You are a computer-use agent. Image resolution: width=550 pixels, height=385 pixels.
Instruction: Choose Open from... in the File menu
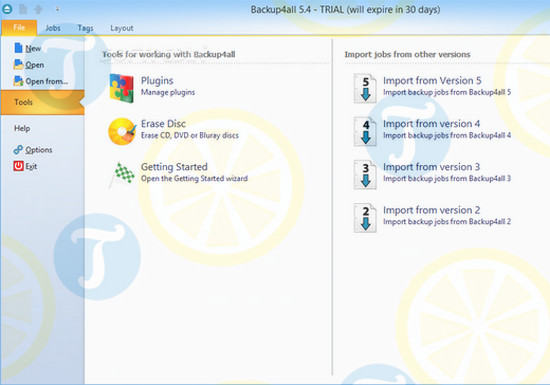coord(47,81)
